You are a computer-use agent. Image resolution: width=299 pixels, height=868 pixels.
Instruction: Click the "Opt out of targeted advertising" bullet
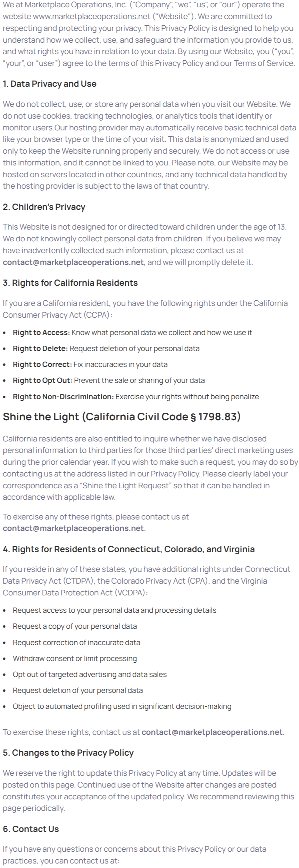(x=90, y=674)
